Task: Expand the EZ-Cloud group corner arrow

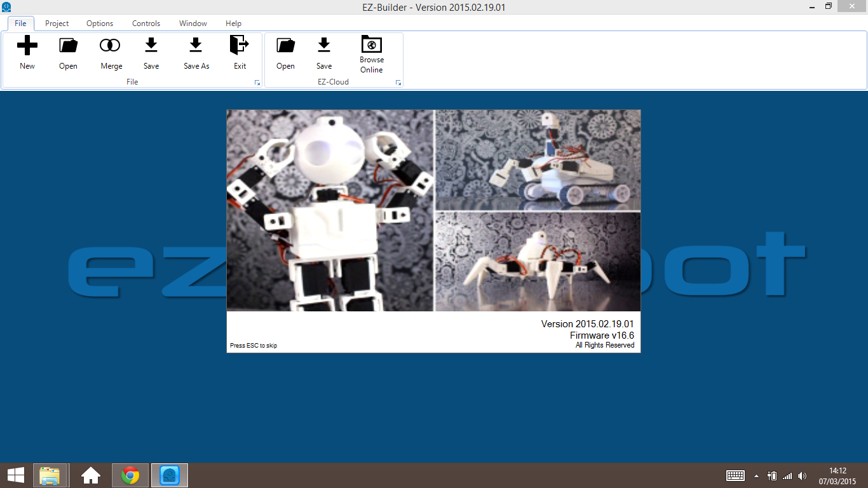Action: (x=398, y=83)
